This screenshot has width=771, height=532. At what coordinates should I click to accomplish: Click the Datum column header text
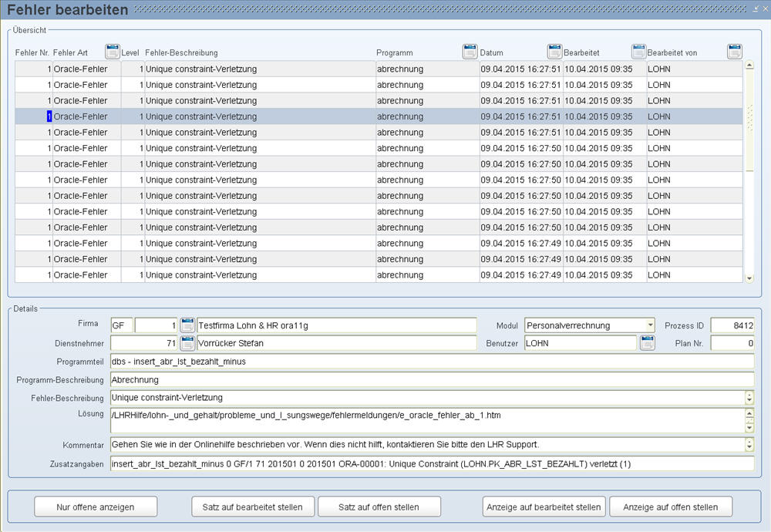point(492,52)
